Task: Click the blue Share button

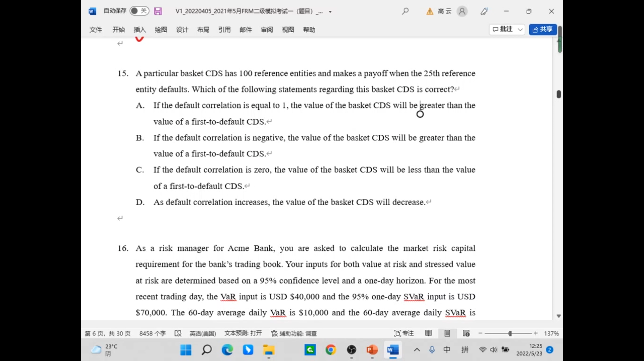Action: coord(543,29)
